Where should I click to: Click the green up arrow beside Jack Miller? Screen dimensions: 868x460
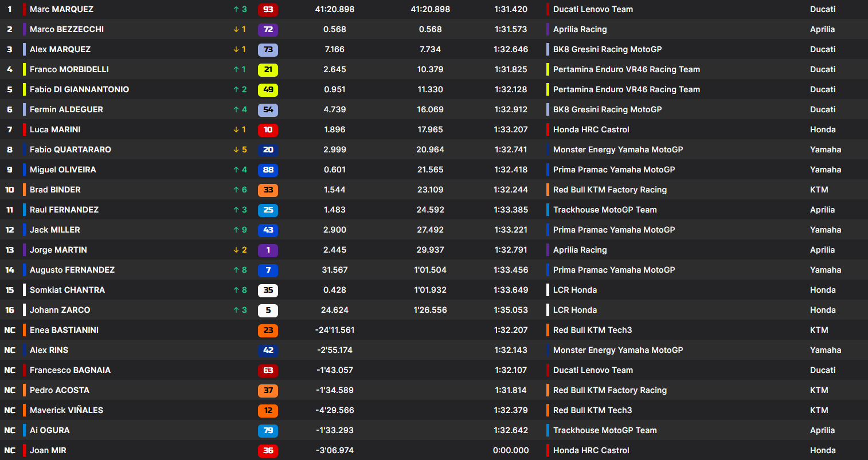(236, 230)
